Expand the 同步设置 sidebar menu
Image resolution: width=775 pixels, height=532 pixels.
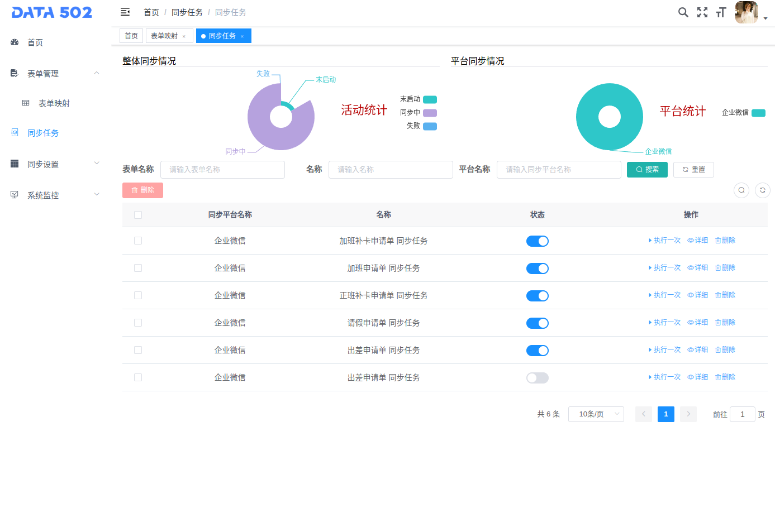click(54, 164)
